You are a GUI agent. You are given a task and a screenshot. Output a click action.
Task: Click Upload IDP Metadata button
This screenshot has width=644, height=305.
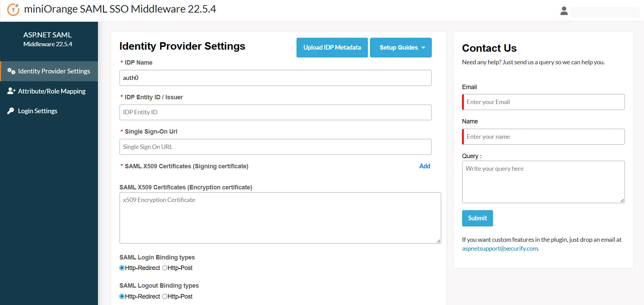click(332, 48)
